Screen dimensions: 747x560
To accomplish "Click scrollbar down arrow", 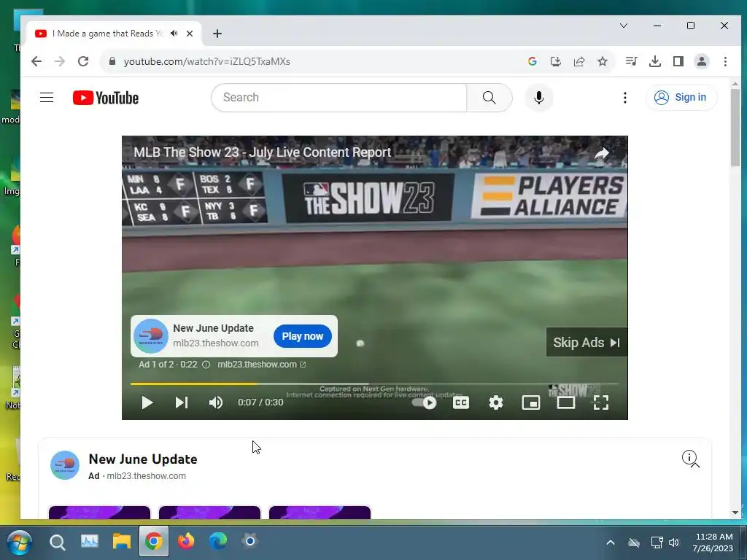I will pos(735,513).
